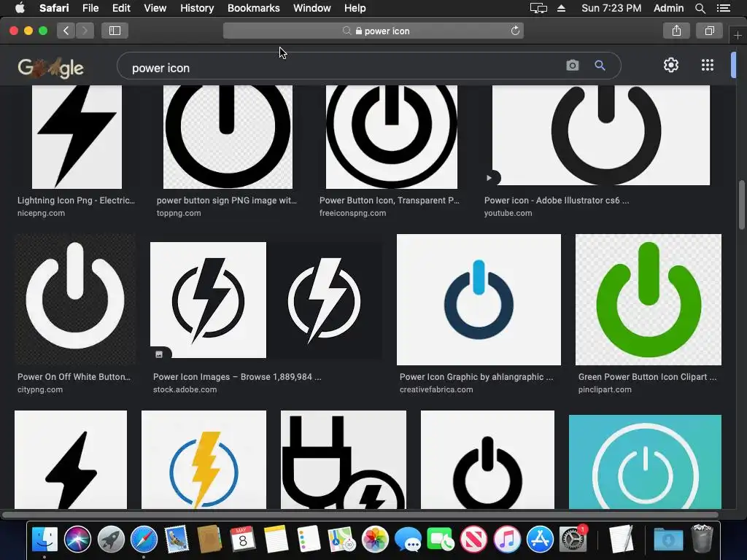Screen dimensions: 747x560
Task: Open Launchpad from the Dock
Action: tap(111, 540)
